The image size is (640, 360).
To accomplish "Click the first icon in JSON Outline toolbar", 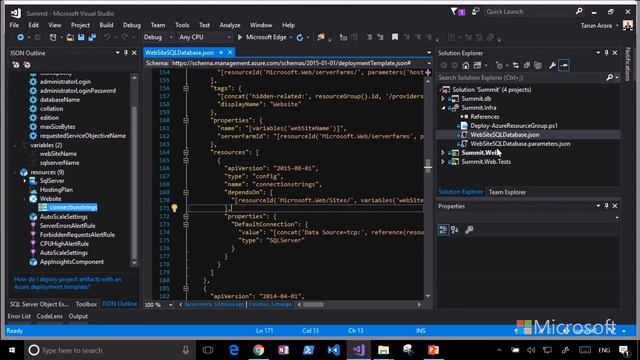I will click(16, 64).
